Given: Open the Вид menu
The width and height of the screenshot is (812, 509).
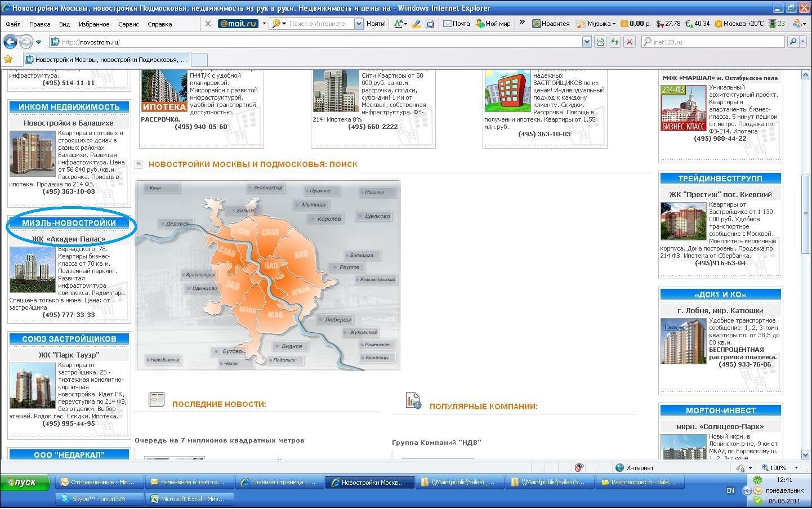Looking at the screenshot, I should click(64, 24).
